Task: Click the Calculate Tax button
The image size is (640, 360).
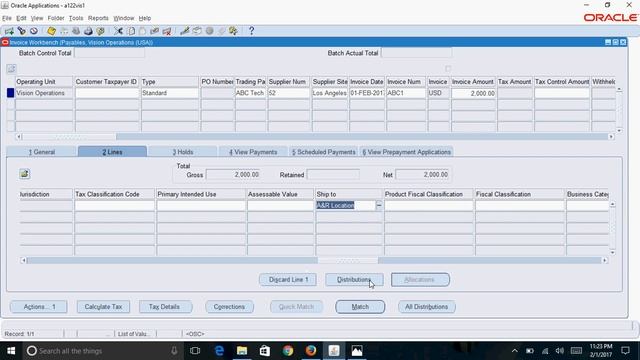Action: coord(103,307)
